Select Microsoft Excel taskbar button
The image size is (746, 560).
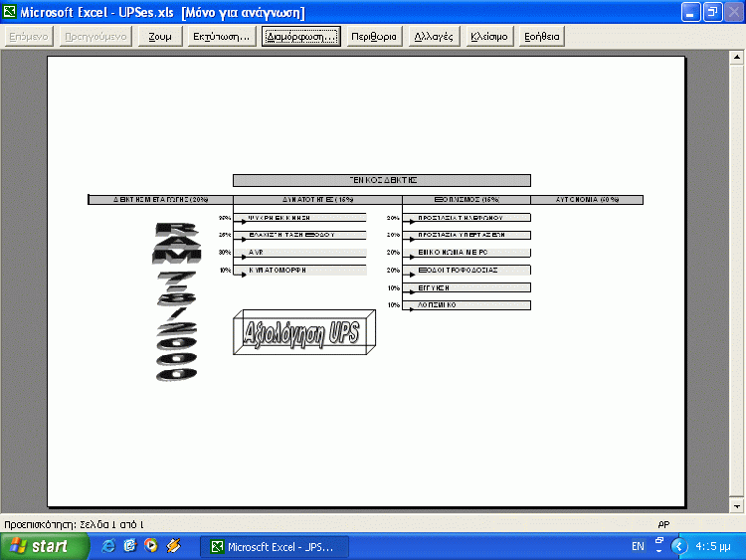[275, 547]
